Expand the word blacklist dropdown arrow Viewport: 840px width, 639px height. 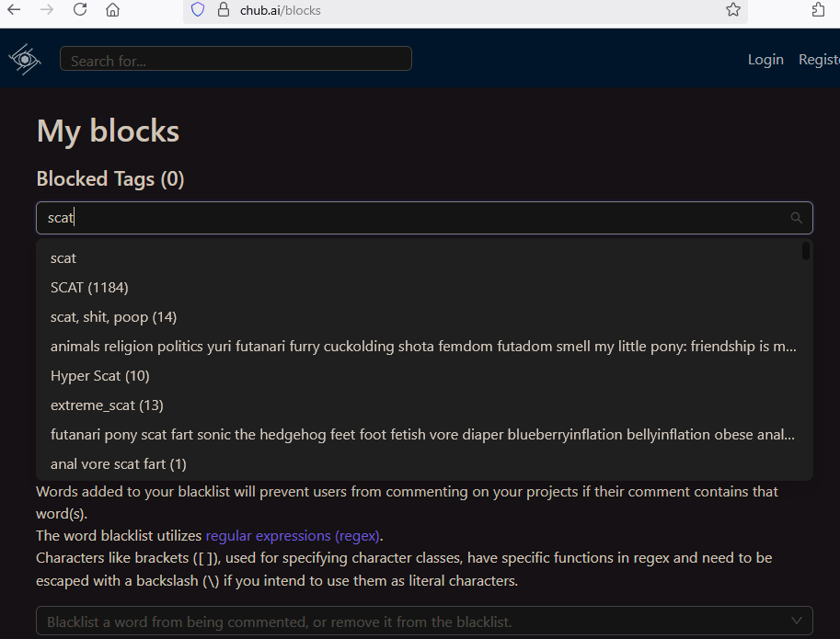(x=797, y=621)
